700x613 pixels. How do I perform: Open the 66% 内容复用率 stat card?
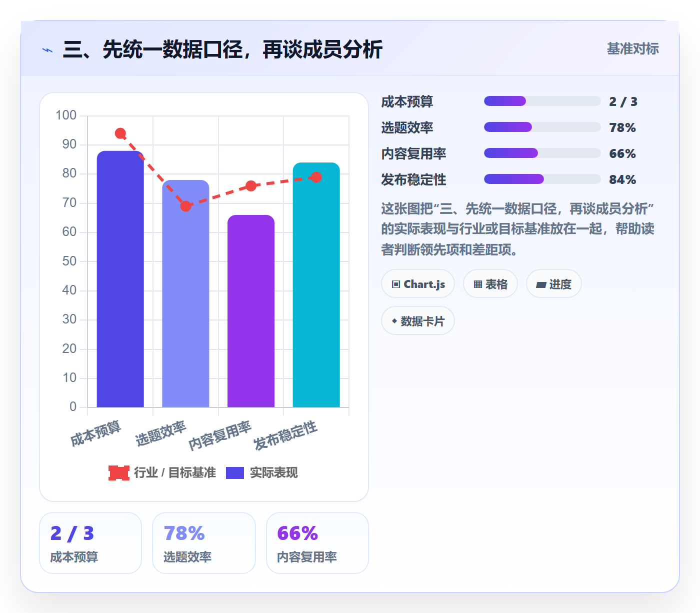click(317, 543)
